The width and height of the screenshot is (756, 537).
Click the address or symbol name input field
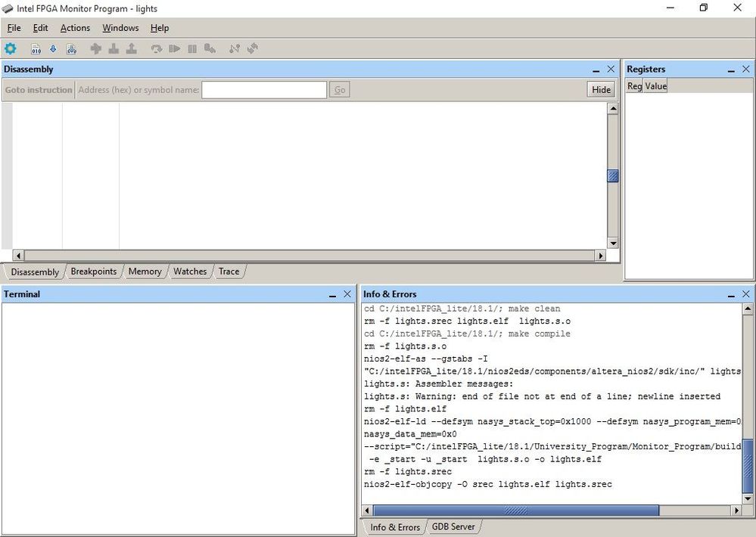pyautogui.click(x=264, y=90)
